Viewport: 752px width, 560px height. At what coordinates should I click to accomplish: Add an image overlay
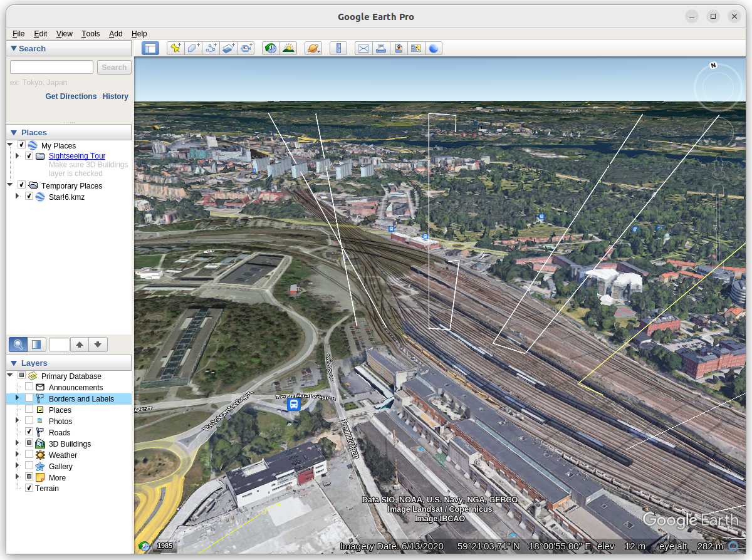[228, 48]
